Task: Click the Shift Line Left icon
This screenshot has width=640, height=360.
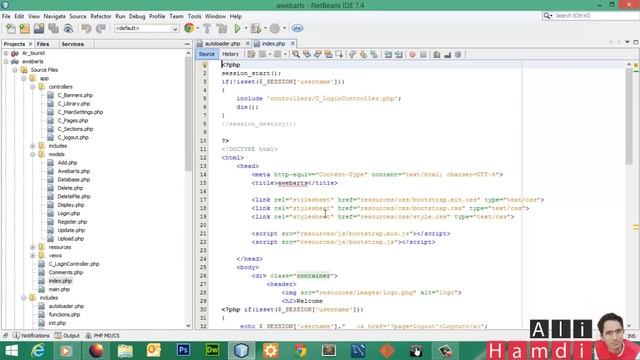Action: [388, 54]
